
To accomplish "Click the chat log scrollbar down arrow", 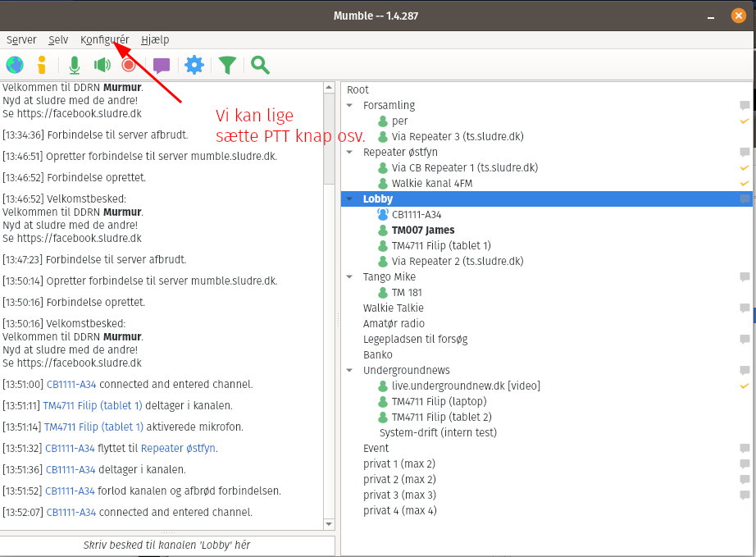I will 329,524.
